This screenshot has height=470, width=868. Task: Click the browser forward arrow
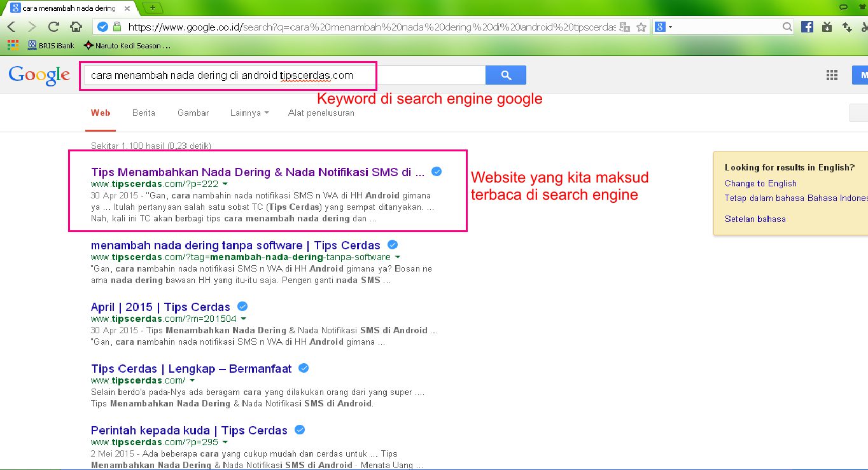(32, 27)
